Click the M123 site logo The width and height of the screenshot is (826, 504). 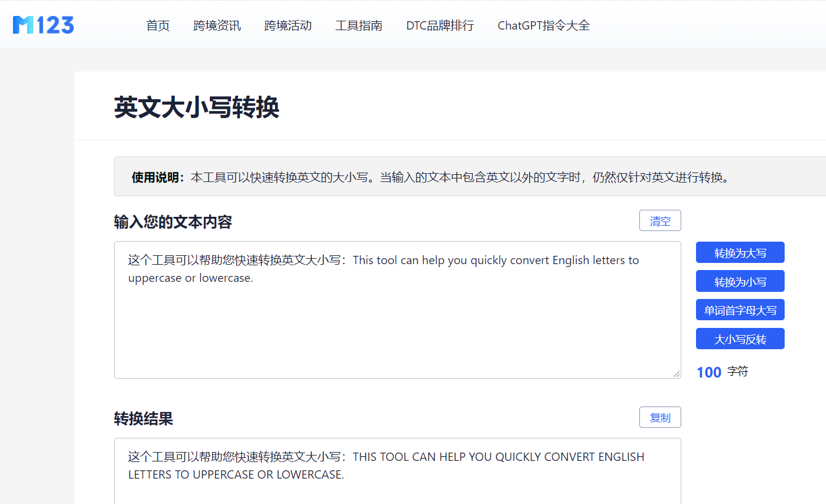pos(43,24)
